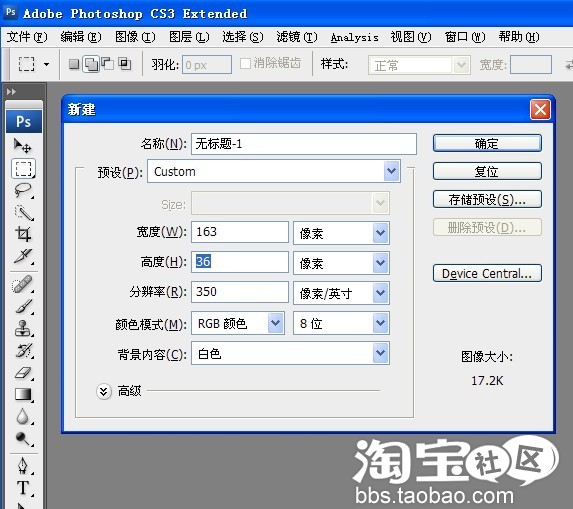Click 存储预设(S)... button
Viewport: 573px width, 509px height.
point(487,200)
